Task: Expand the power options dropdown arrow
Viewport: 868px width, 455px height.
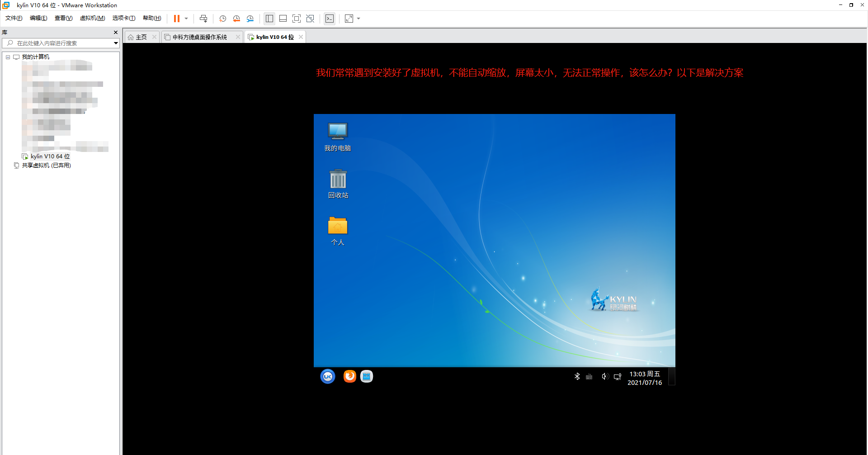Action: tap(186, 19)
